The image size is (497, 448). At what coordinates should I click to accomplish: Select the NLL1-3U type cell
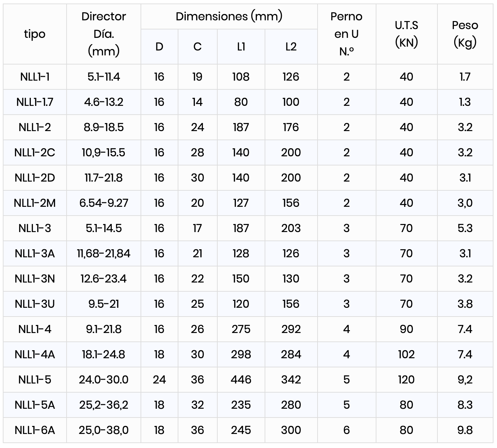coord(35,304)
